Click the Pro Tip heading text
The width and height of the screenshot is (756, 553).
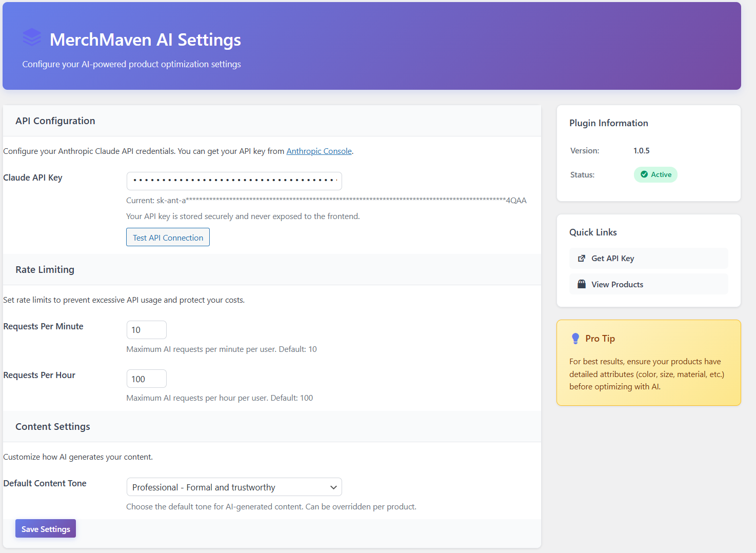(600, 339)
